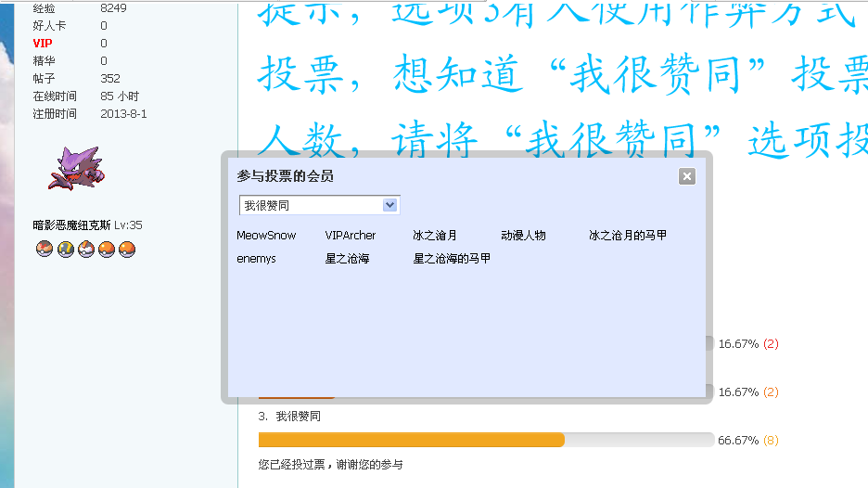Click the fifth orange ball badge icon
Image resolution: width=868 pixels, height=488 pixels.
pyautogui.click(x=127, y=250)
